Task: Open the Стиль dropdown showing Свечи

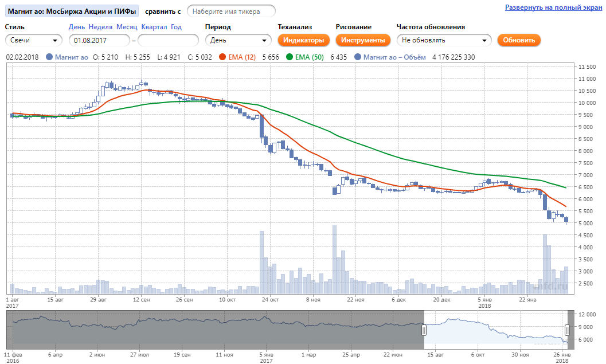Action: click(x=34, y=40)
